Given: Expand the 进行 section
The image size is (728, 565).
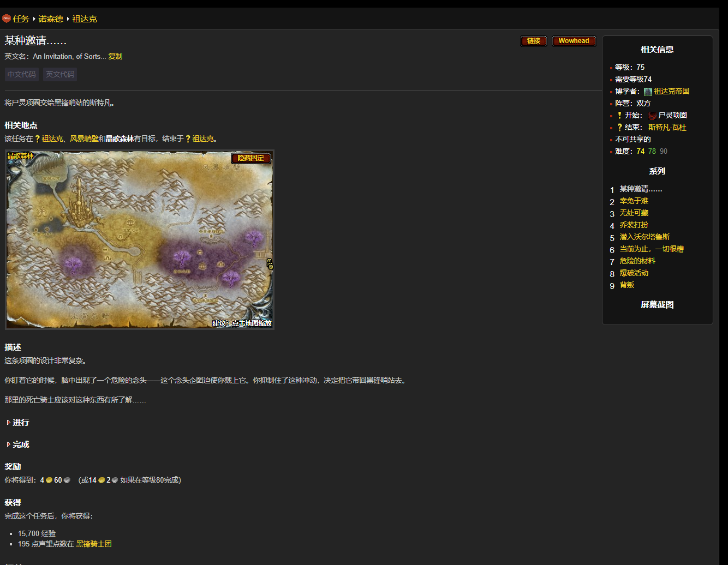Looking at the screenshot, I should tap(21, 423).
